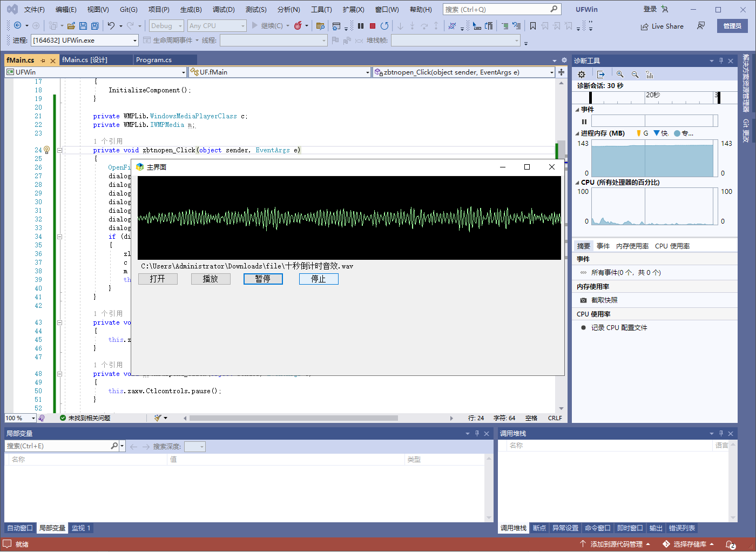Zoom in on the diagnostic timeline
The height and width of the screenshot is (552, 756).
tap(620, 75)
